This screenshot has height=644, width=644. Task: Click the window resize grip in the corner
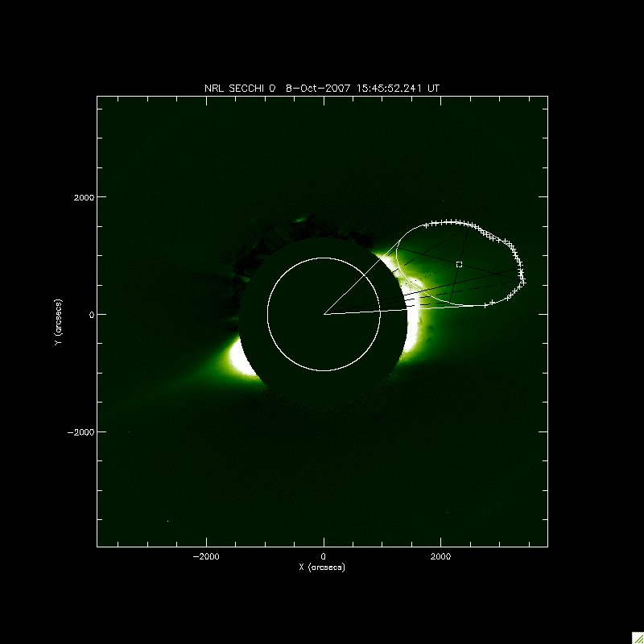[637, 637]
